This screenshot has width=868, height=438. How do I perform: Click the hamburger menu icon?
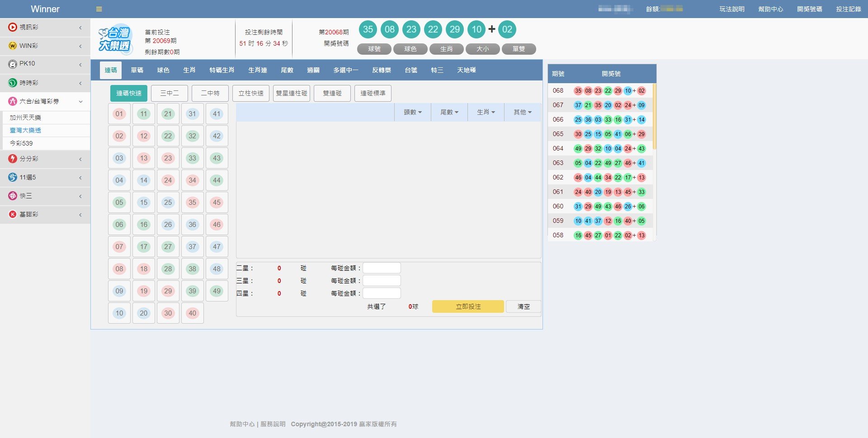[x=99, y=9]
